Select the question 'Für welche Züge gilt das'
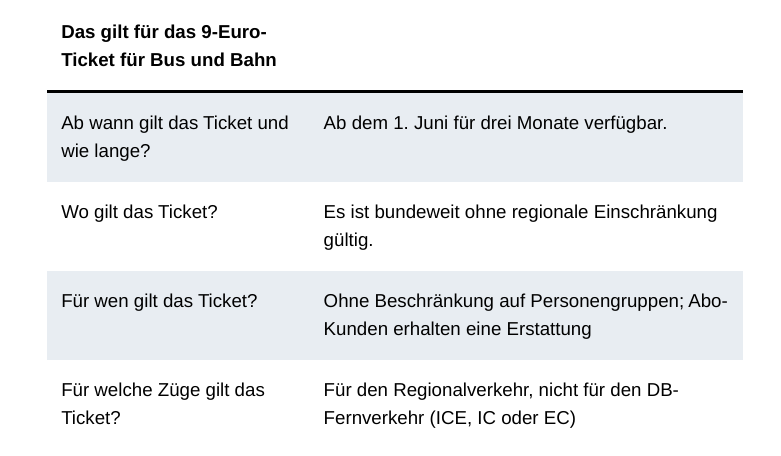Viewport: 781px width, 456px height. tap(163, 390)
